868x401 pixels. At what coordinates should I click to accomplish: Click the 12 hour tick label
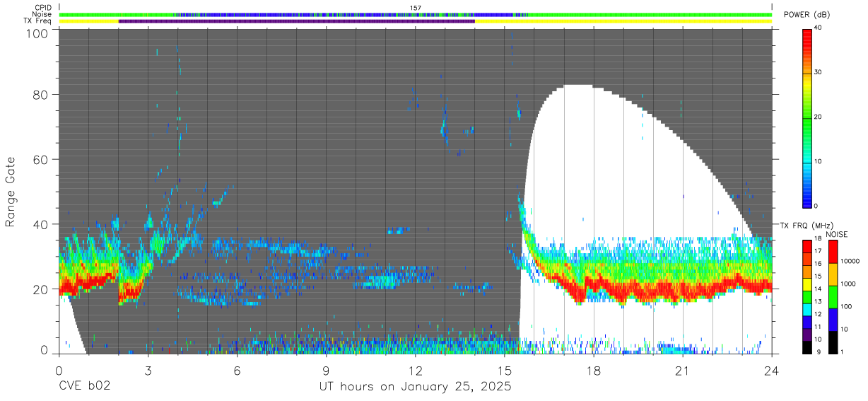(416, 370)
